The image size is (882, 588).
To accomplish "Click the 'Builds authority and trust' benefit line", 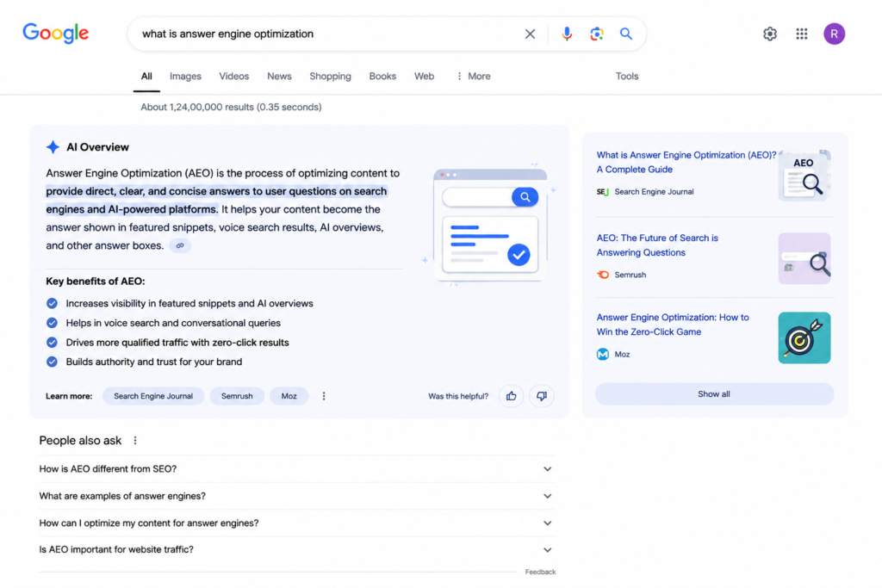I will click(154, 362).
